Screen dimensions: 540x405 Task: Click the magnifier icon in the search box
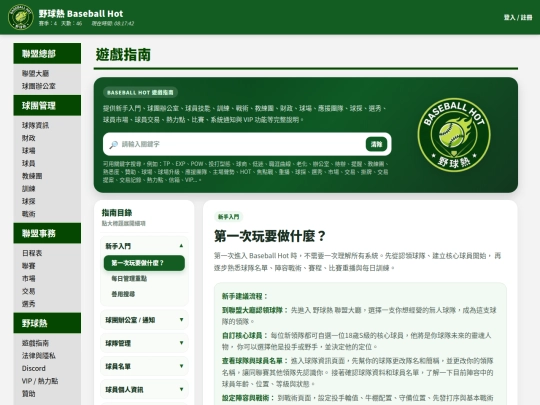[114, 145]
